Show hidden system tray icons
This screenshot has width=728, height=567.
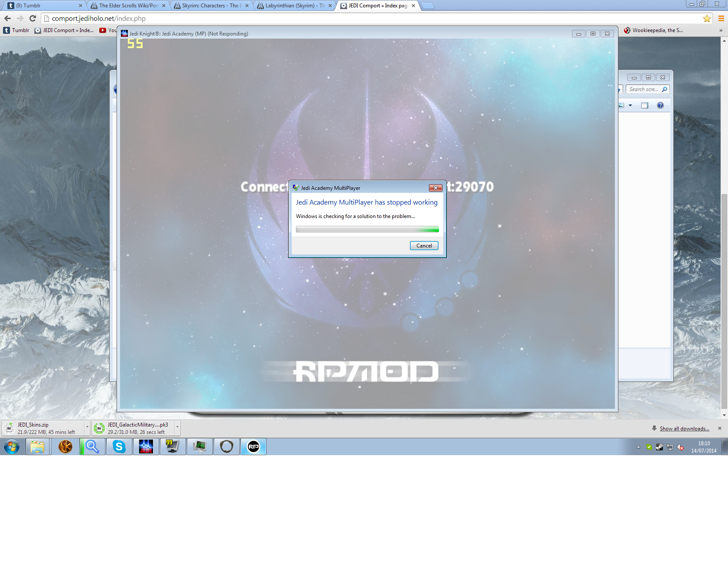638,447
